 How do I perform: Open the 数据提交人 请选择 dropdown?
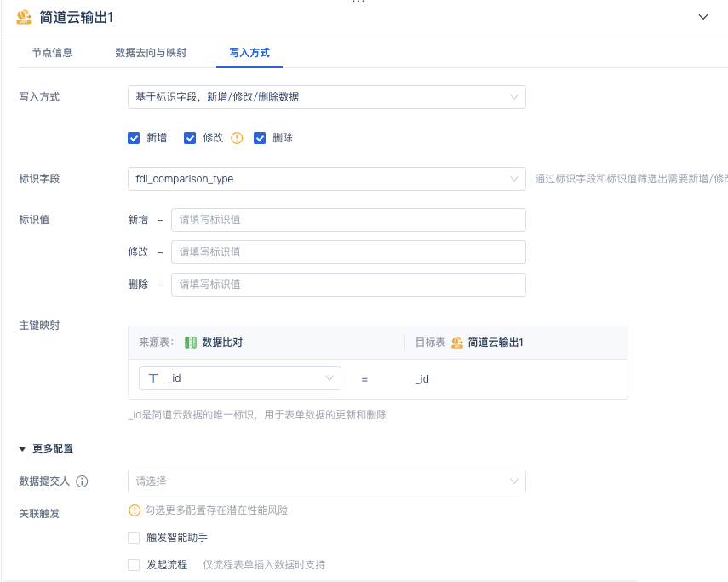(x=327, y=481)
